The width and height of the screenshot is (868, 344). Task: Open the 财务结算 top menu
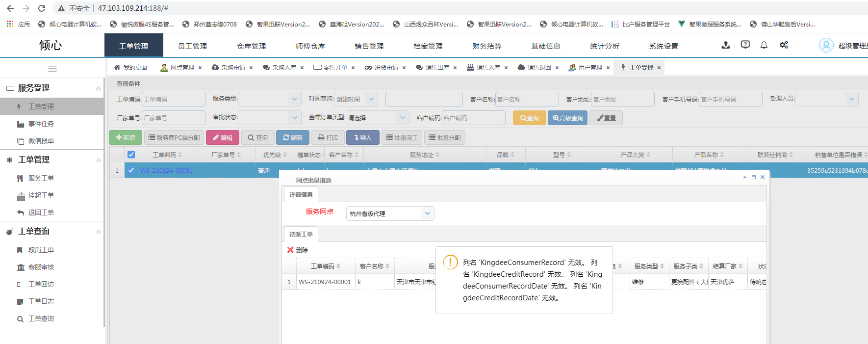click(x=486, y=46)
